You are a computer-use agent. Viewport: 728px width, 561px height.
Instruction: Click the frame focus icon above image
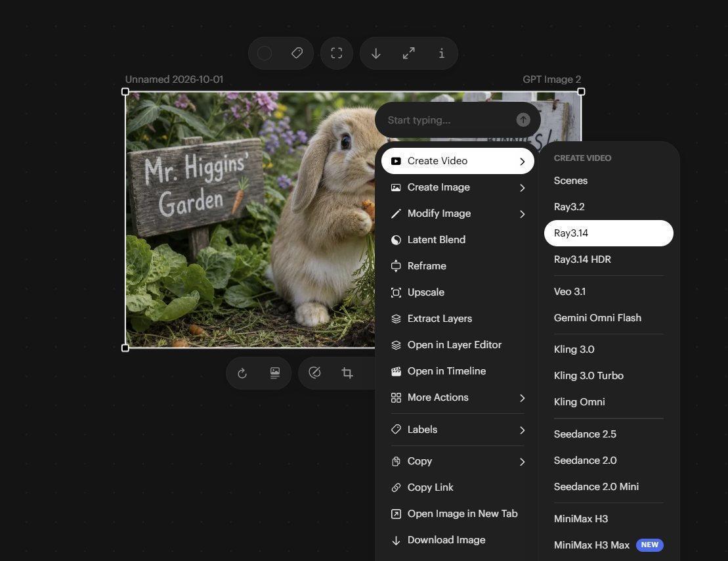click(337, 53)
